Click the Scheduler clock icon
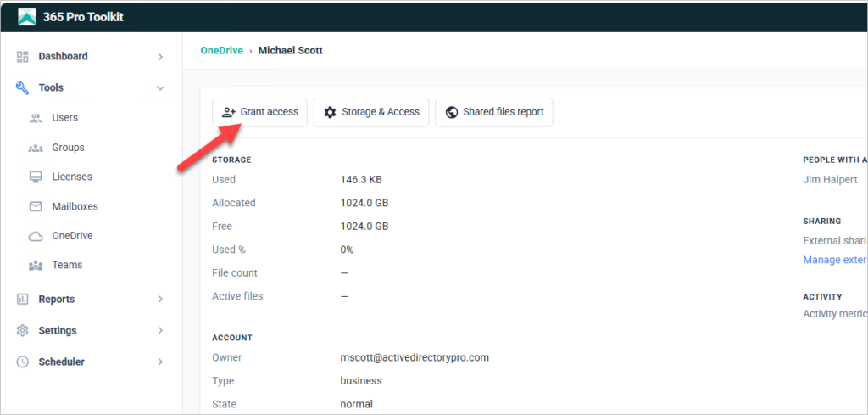Screen dimensions: 868x415 tap(23, 362)
